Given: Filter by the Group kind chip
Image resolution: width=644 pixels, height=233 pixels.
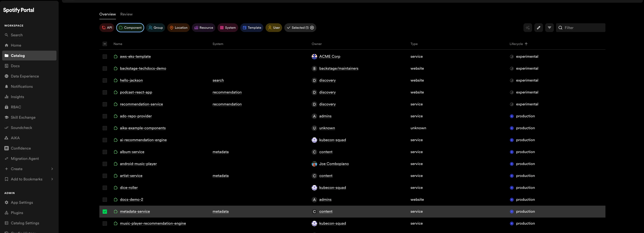Looking at the screenshot, I should pos(156,28).
